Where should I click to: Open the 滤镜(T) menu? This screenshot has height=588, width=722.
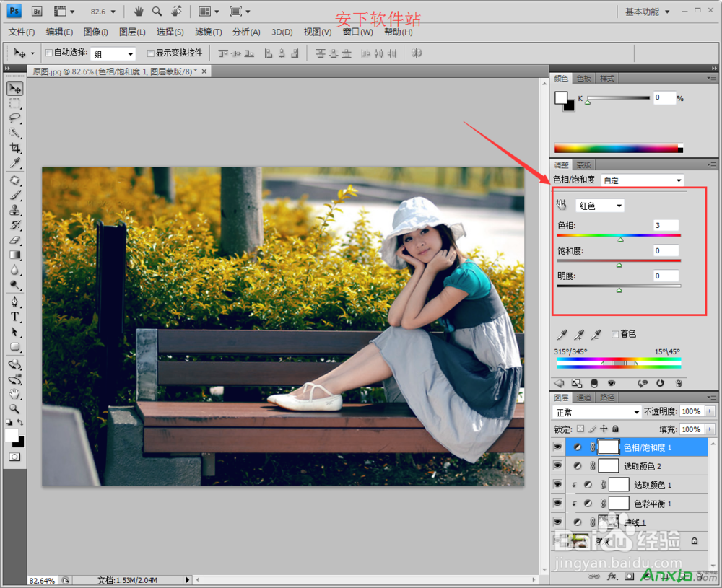(208, 32)
